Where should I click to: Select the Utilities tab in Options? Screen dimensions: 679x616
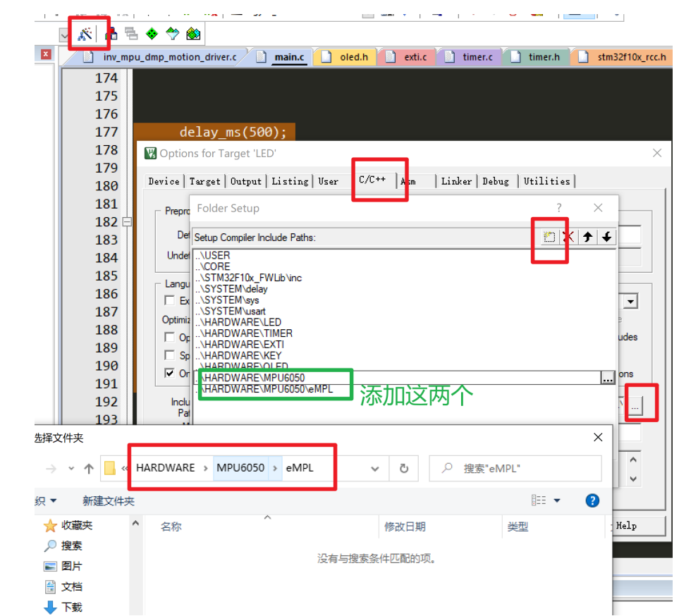(547, 181)
